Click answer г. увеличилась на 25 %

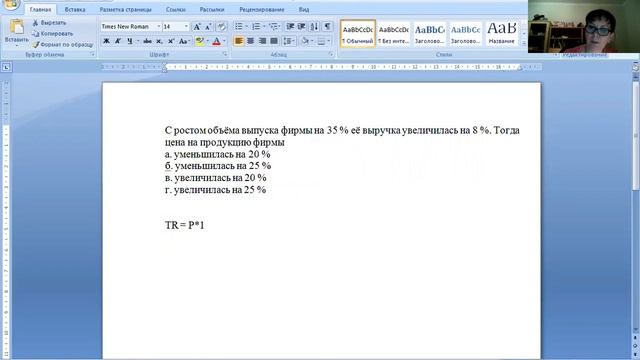(x=216, y=190)
